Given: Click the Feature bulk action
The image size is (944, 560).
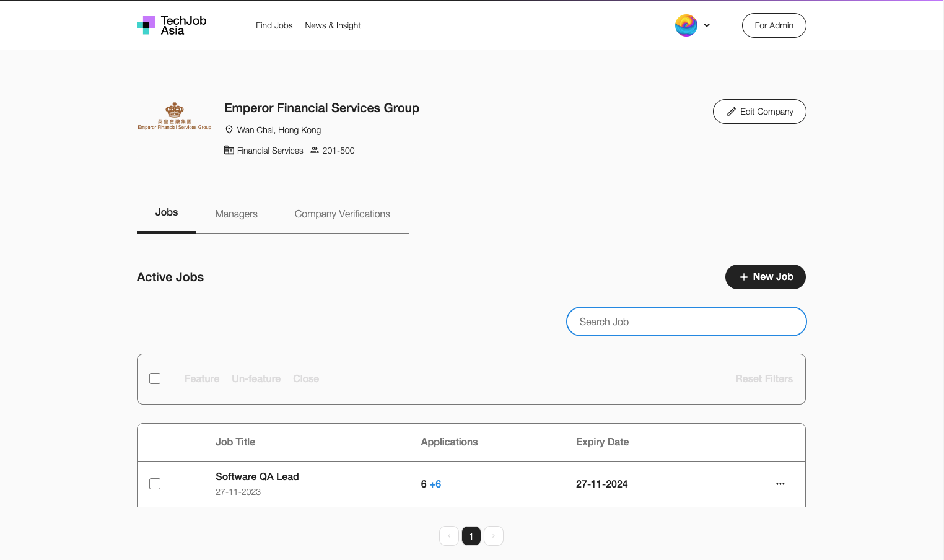Looking at the screenshot, I should coord(202,378).
